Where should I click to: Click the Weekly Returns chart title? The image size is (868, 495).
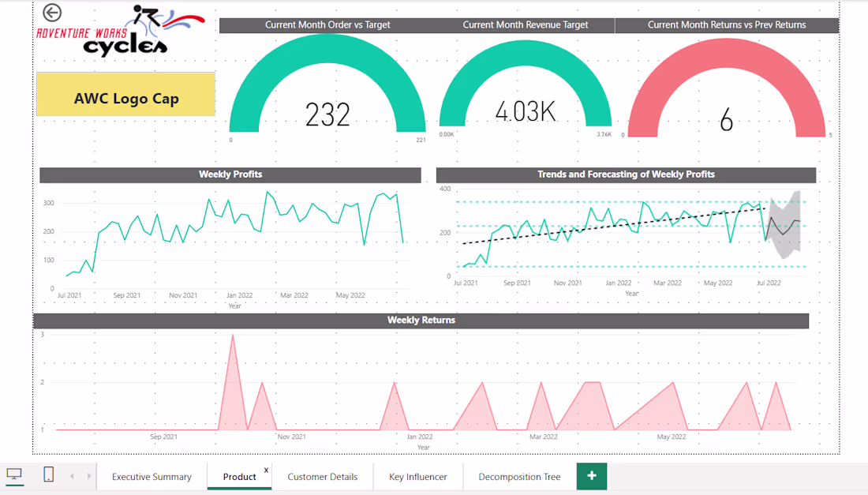(421, 320)
